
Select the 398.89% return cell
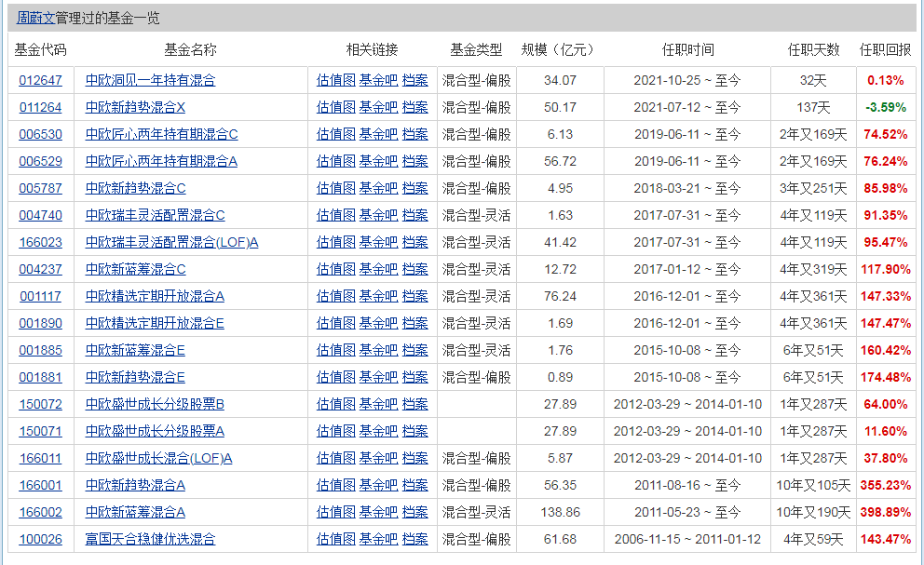click(886, 513)
